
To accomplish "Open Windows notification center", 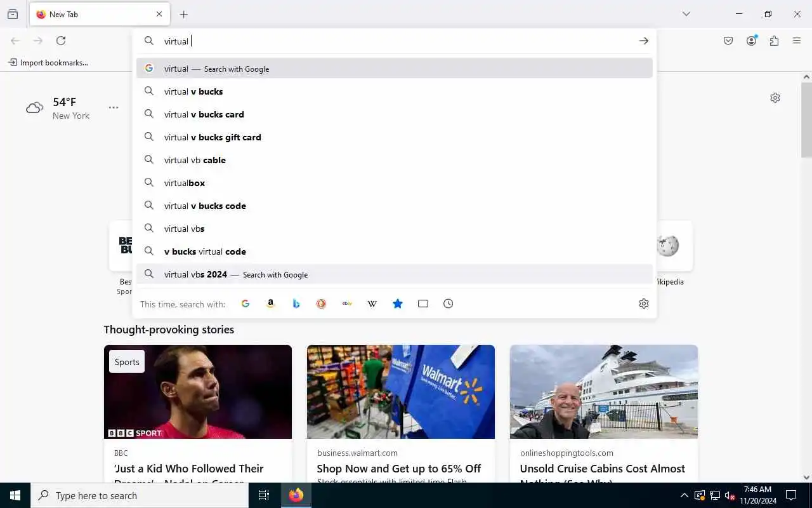I will pyautogui.click(x=791, y=495).
